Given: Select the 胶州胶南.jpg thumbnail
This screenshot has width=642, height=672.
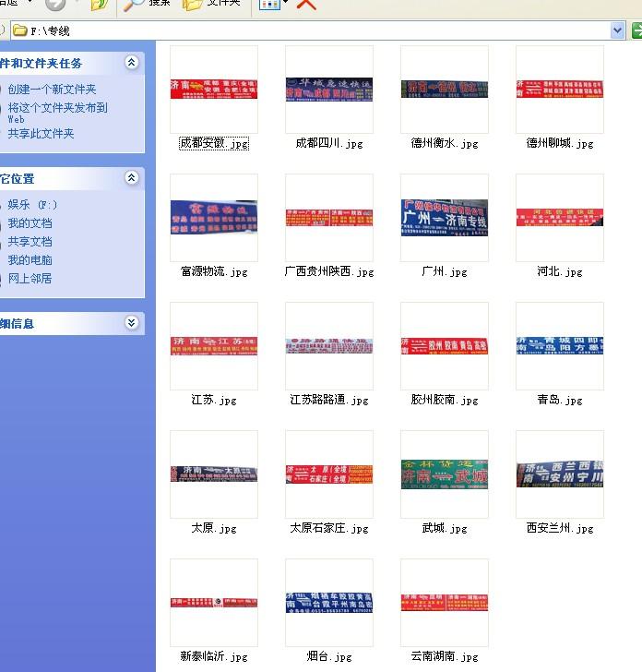Looking at the screenshot, I should [x=444, y=346].
